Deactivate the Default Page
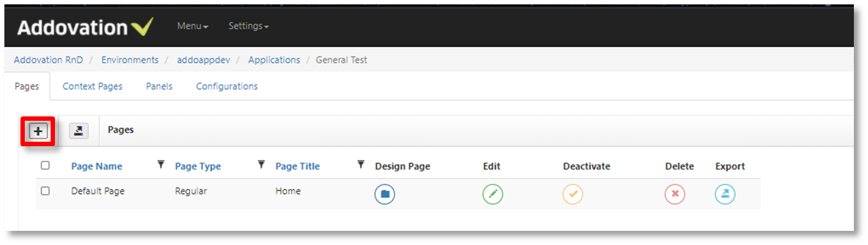This screenshot has width=868, height=245. coord(573,194)
